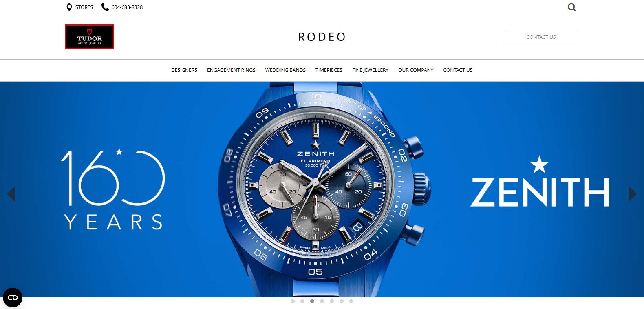Image resolution: width=644 pixels, height=309 pixels.
Task: Open the Fine Jewellery menu item
Action: pyautogui.click(x=370, y=70)
